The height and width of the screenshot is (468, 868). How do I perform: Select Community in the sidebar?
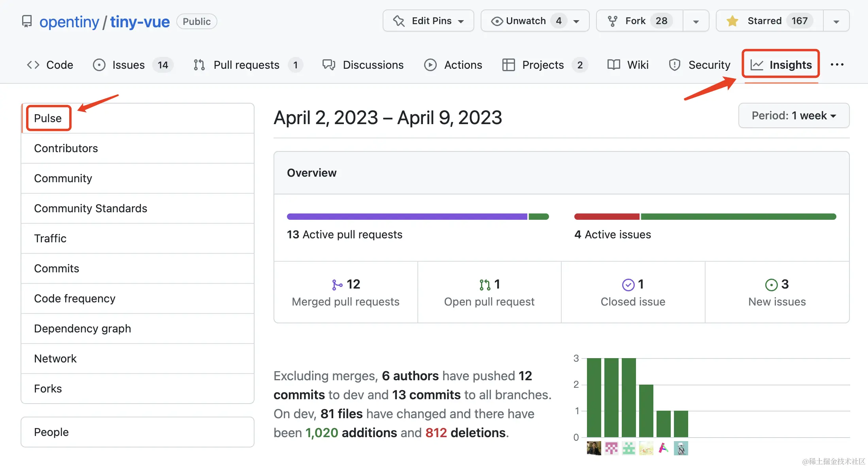138,178
